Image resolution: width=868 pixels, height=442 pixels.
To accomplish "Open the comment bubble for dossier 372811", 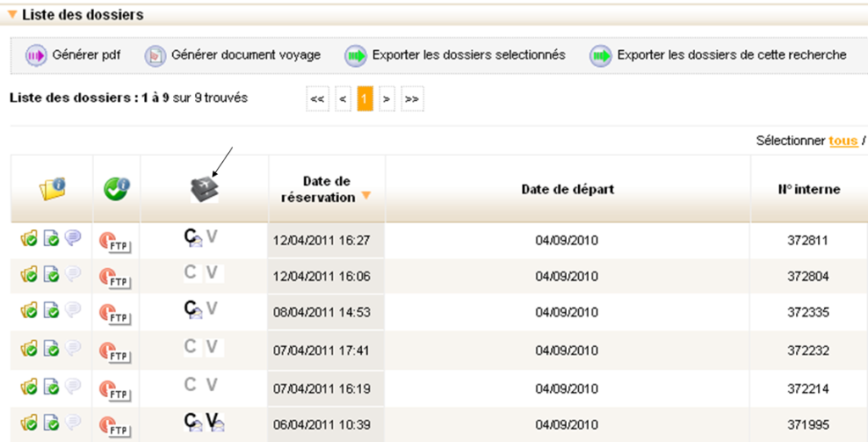I will (x=74, y=239).
